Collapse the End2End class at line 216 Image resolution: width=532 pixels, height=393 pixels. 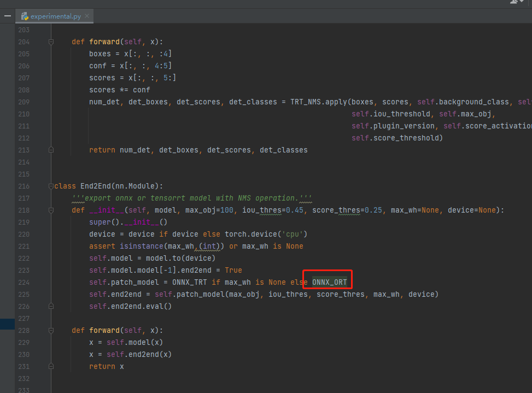click(x=51, y=186)
